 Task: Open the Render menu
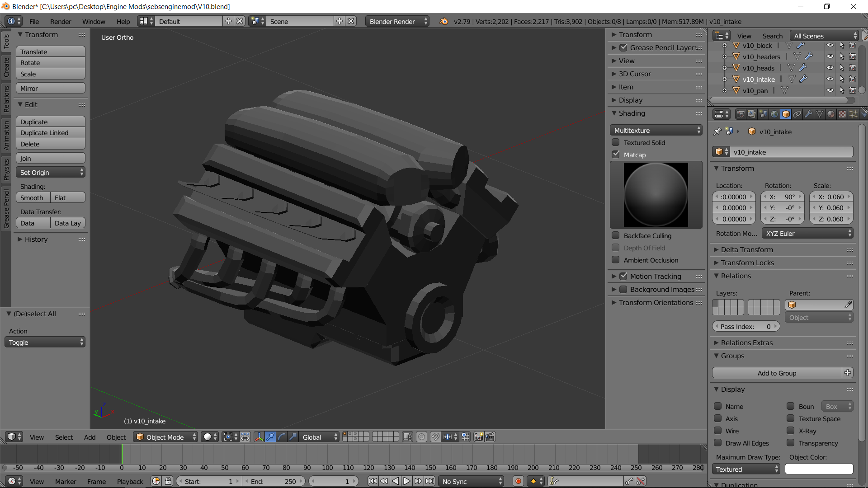61,21
